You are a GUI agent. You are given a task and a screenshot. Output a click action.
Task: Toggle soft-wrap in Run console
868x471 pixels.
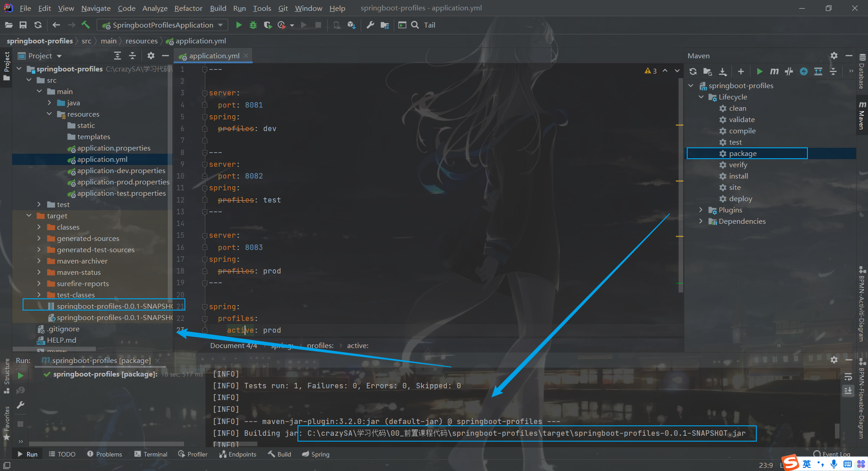coord(848,377)
